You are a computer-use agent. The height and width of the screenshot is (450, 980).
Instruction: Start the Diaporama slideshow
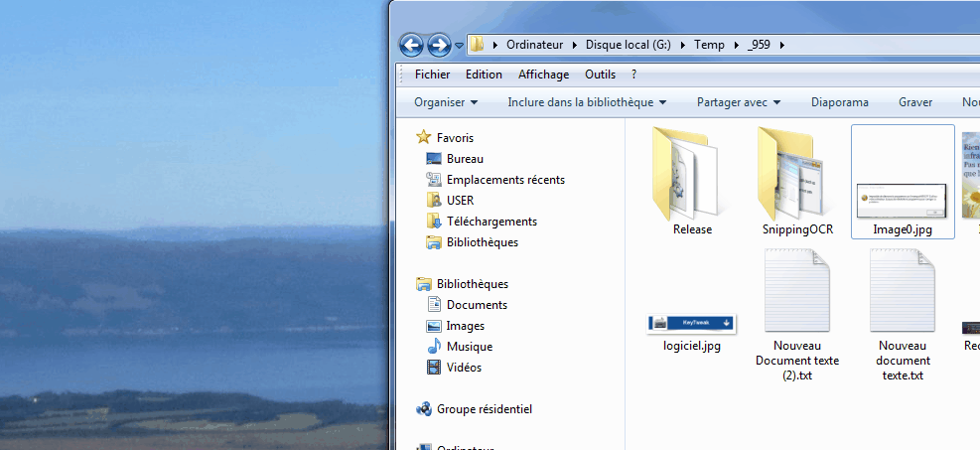(x=840, y=102)
